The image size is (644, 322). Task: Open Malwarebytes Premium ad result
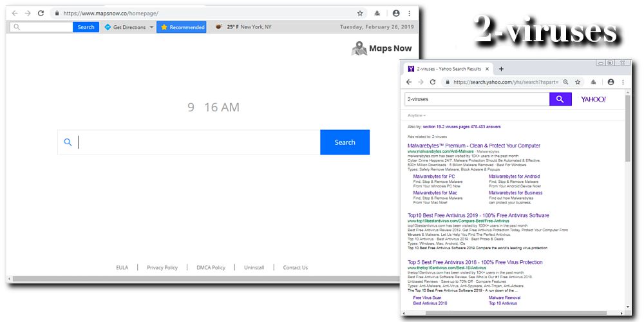(x=474, y=146)
